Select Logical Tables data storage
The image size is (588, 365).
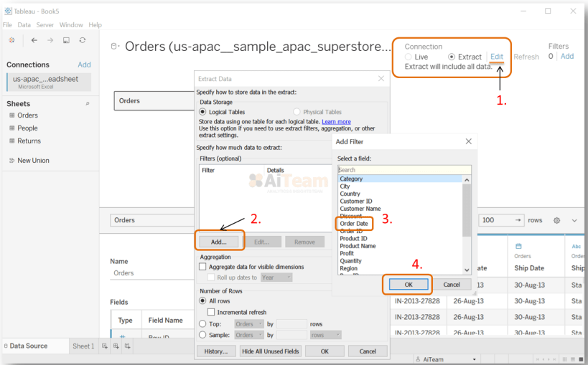[202, 112]
